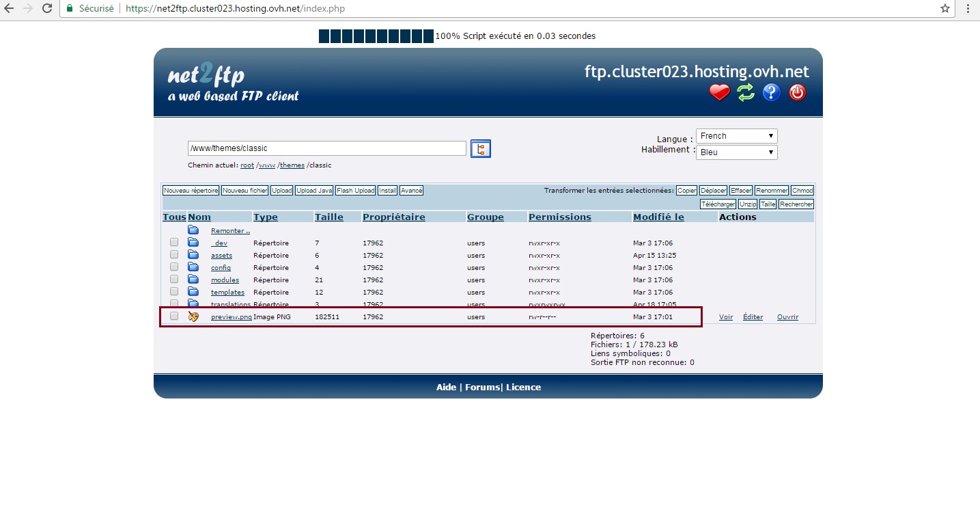This screenshot has width=980, height=527.
Task: Click the plain Upload button
Action: point(282,191)
